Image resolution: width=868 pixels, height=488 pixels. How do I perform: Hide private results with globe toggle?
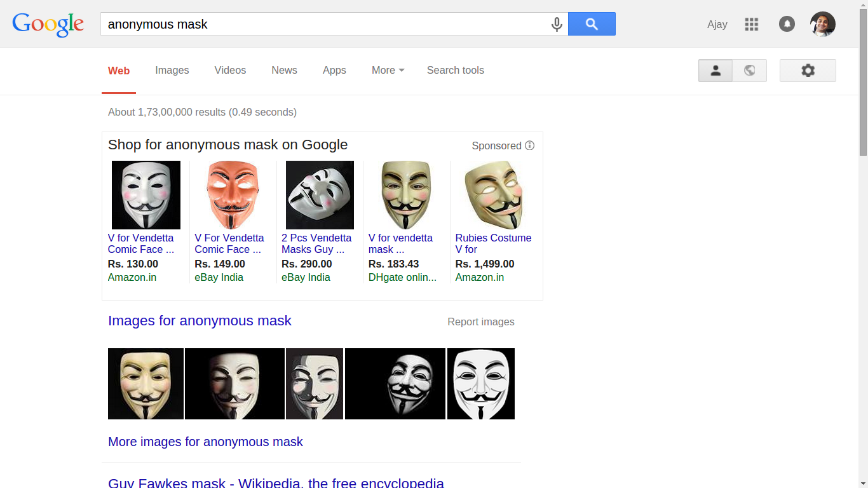coord(750,71)
